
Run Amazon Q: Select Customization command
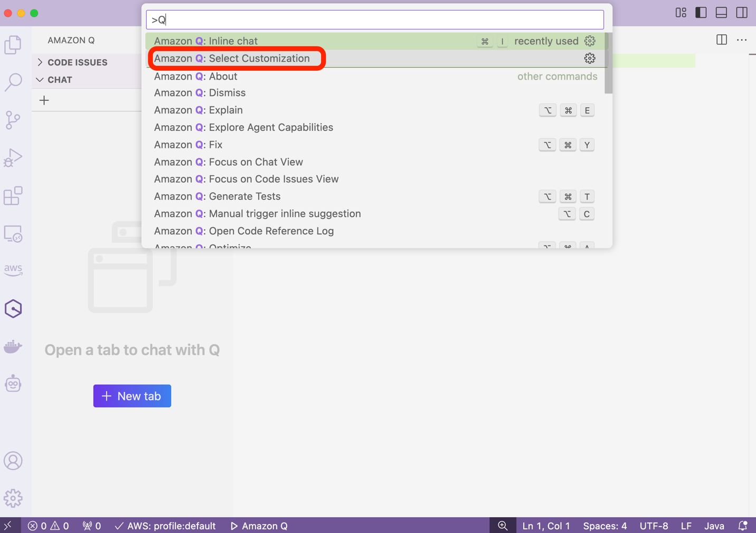tap(375, 59)
